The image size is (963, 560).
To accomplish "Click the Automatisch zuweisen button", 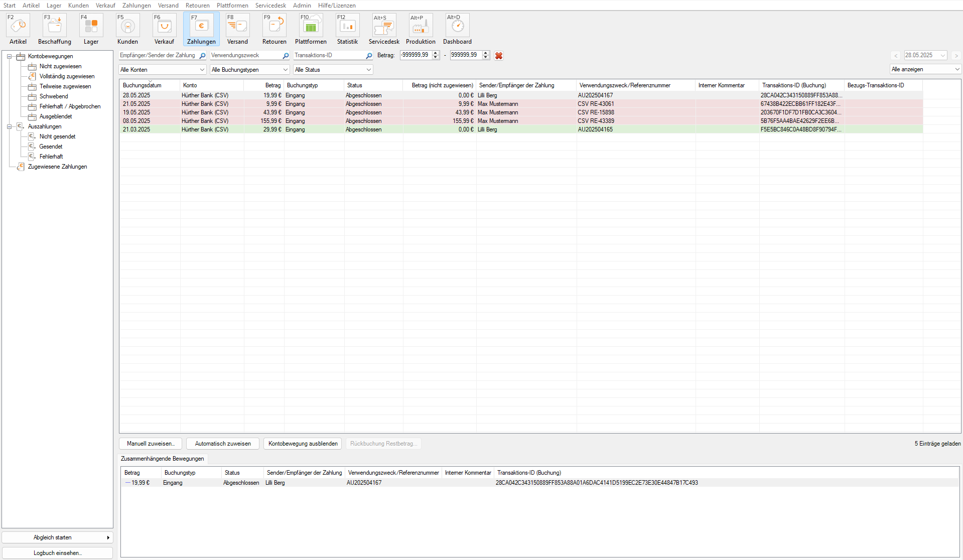I will (x=223, y=444).
